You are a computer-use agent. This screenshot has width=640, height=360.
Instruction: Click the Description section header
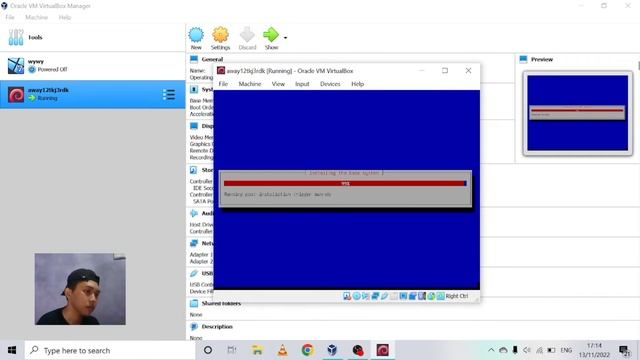tap(217, 327)
